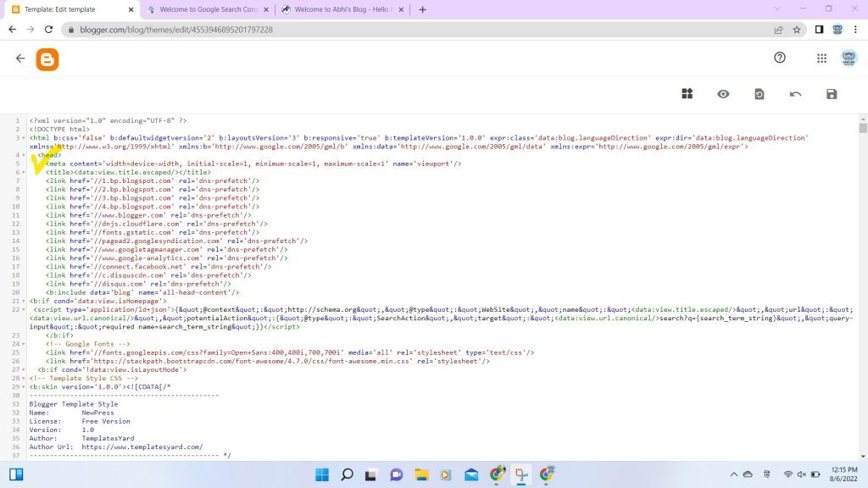Collapse the Google Fonts comment on line 24
This screenshot has height=488, width=868.
pyautogui.click(x=23, y=344)
